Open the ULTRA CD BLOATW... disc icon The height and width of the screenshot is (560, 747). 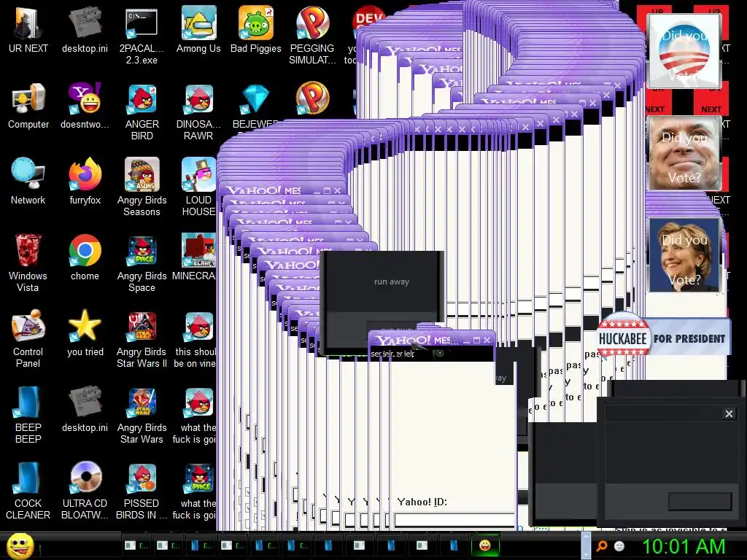click(x=85, y=491)
